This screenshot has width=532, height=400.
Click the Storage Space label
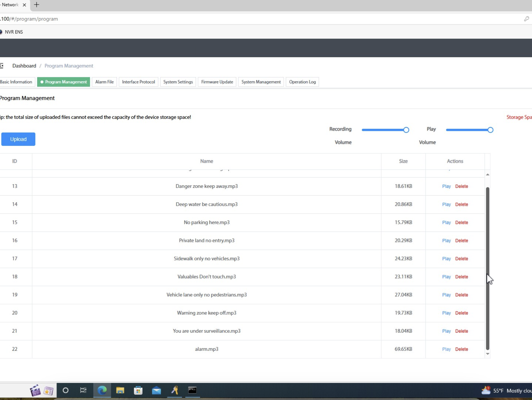click(519, 117)
